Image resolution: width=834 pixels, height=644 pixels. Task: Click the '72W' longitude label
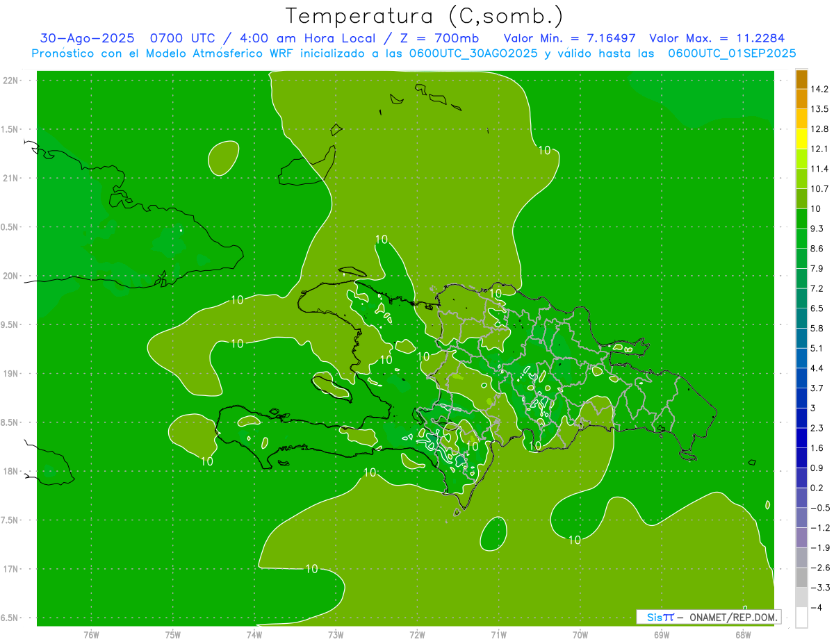point(417,635)
